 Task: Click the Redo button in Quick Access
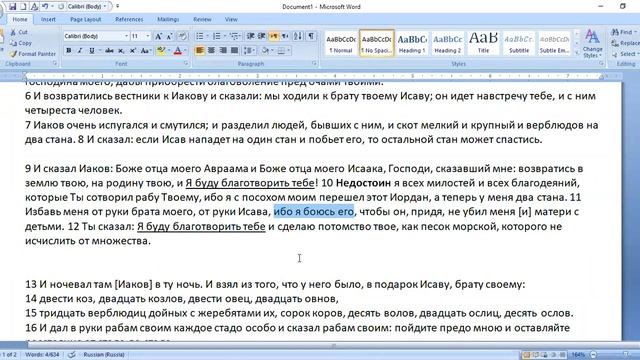61,7
